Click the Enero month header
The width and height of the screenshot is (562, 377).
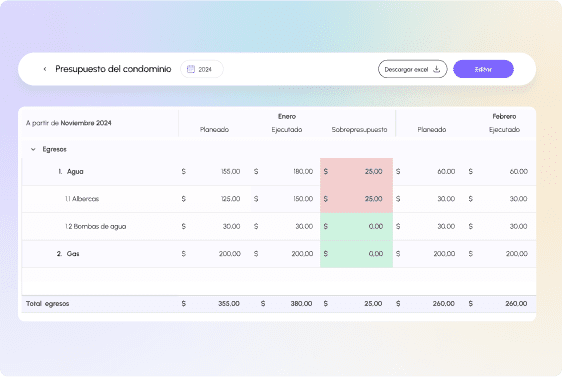(x=287, y=116)
